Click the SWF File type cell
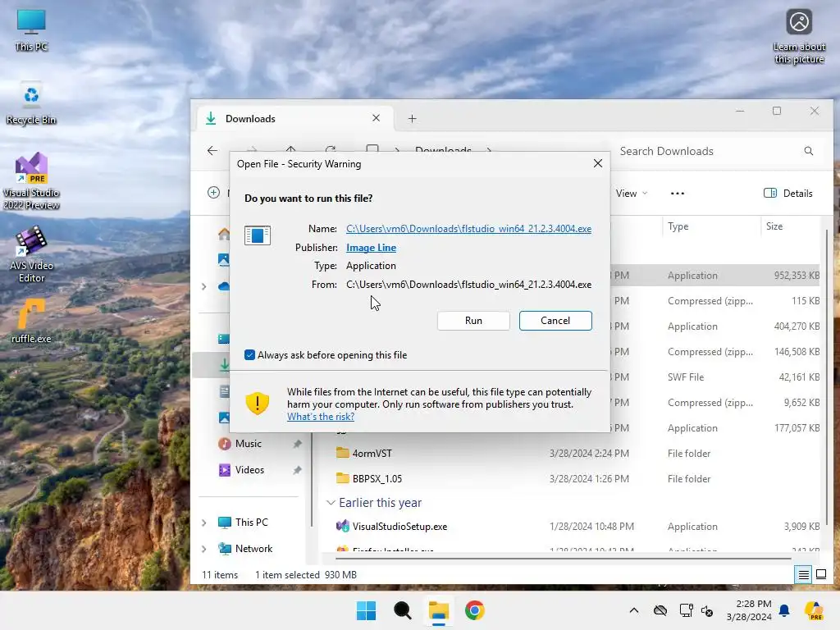The width and height of the screenshot is (840, 630). pyautogui.click(x=686, y=377)
